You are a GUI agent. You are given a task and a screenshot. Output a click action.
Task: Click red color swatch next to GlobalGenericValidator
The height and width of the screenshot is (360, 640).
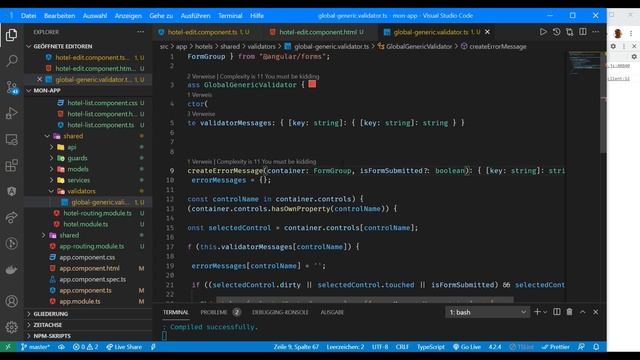tap(312, 84)
